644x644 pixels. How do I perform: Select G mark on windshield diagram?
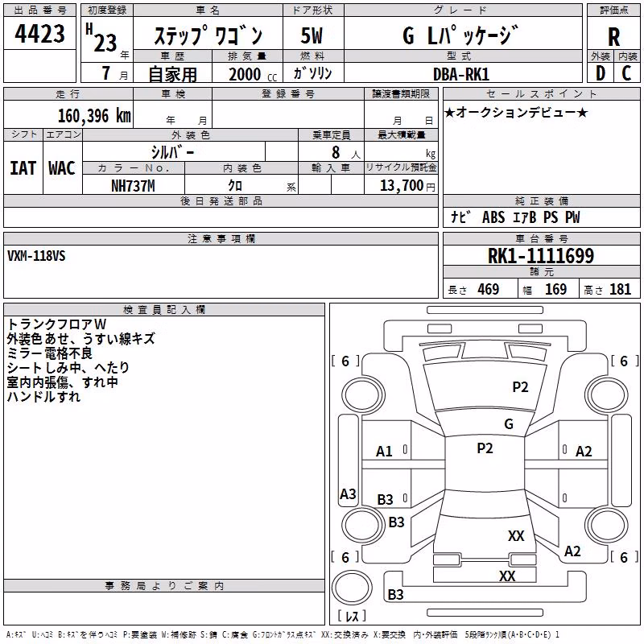point(509,423)
